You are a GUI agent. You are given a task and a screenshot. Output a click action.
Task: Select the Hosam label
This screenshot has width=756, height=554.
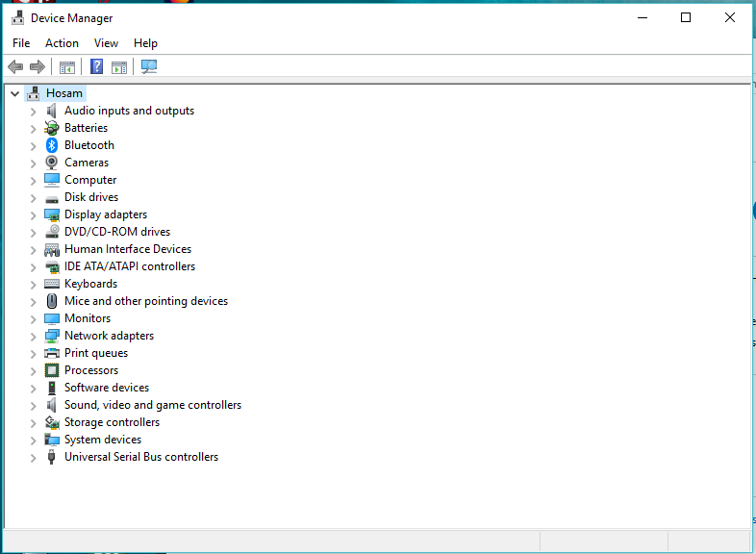pos(64,93)
